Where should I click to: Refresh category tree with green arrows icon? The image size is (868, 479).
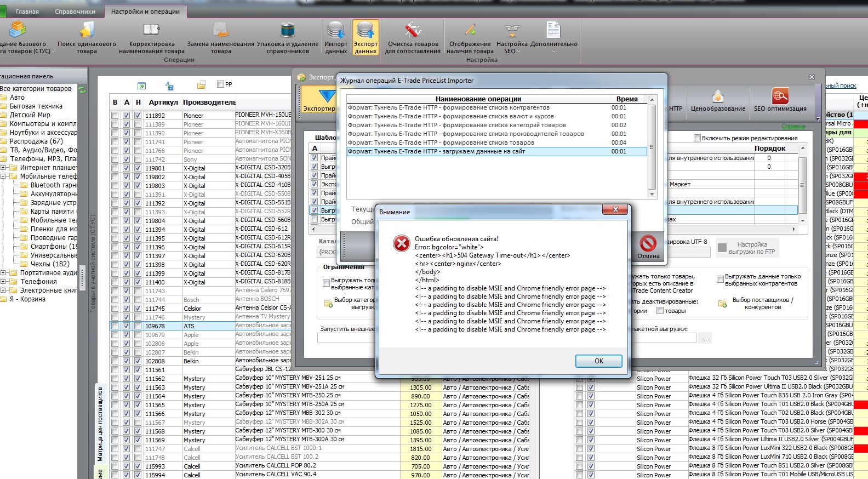point(82,89)
